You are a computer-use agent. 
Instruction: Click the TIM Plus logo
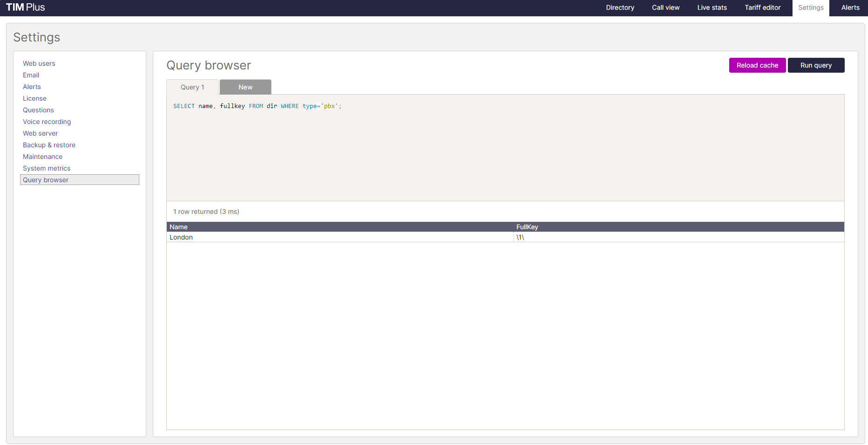click(x=26, y=7)
